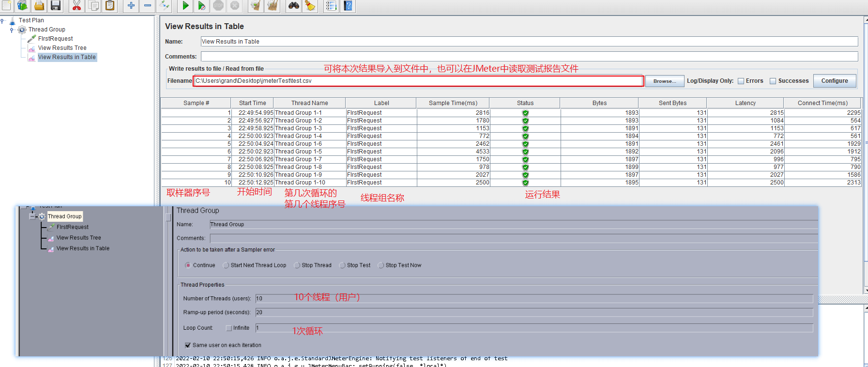868x367 pixels.
Task: Select the row for Thread Group 1-10
Action: (x=511, y=183)
